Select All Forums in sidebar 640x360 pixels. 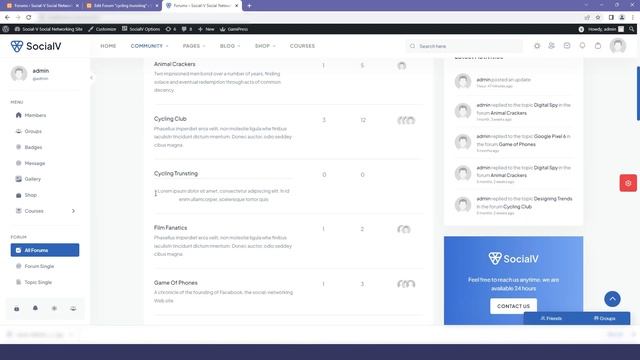pyautogui.click(x=45, y=250)
